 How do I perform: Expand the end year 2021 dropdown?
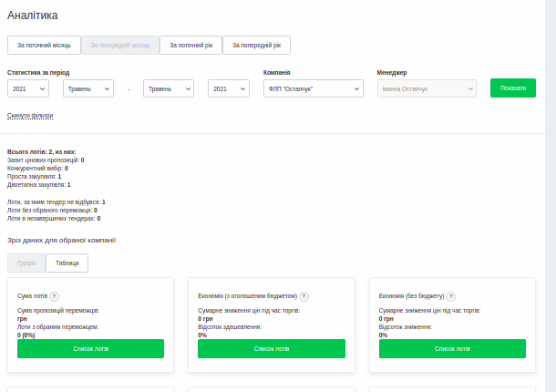tap(229, 88)
